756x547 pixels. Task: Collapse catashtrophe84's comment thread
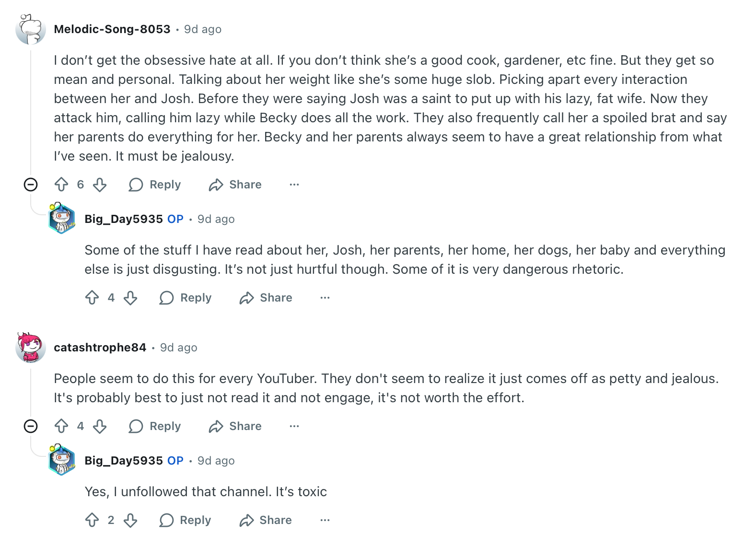[x=31, y=426]
